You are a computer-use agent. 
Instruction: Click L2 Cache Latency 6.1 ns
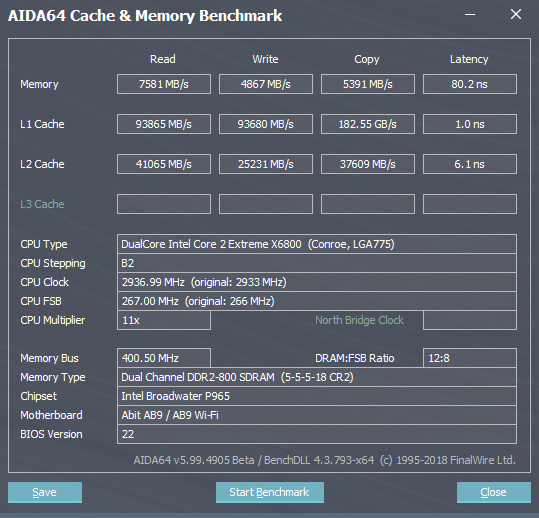[x=470, y=164]
